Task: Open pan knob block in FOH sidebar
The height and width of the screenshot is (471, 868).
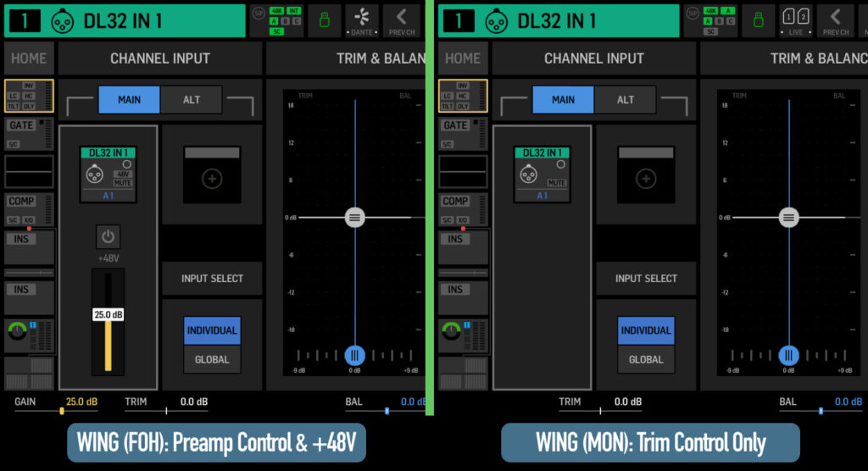Action: coord(29,335)
